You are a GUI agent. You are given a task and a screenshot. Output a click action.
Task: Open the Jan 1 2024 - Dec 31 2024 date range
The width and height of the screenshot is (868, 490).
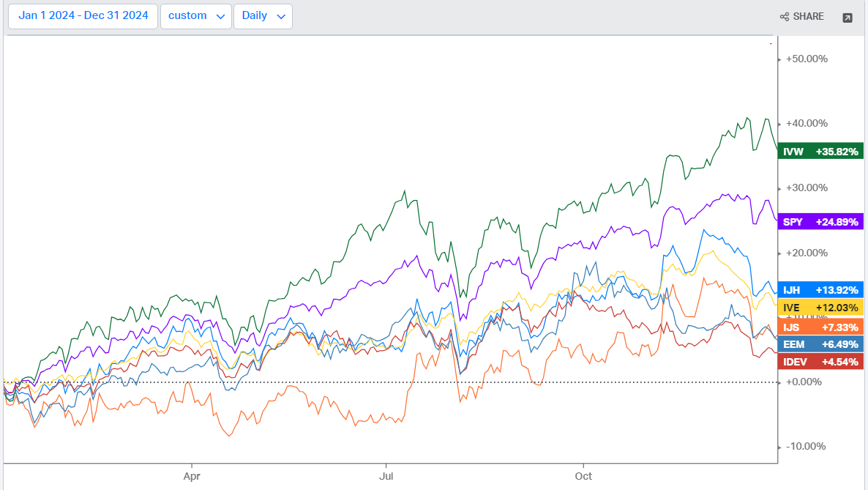pyautogui.click(x=83, y=16)
